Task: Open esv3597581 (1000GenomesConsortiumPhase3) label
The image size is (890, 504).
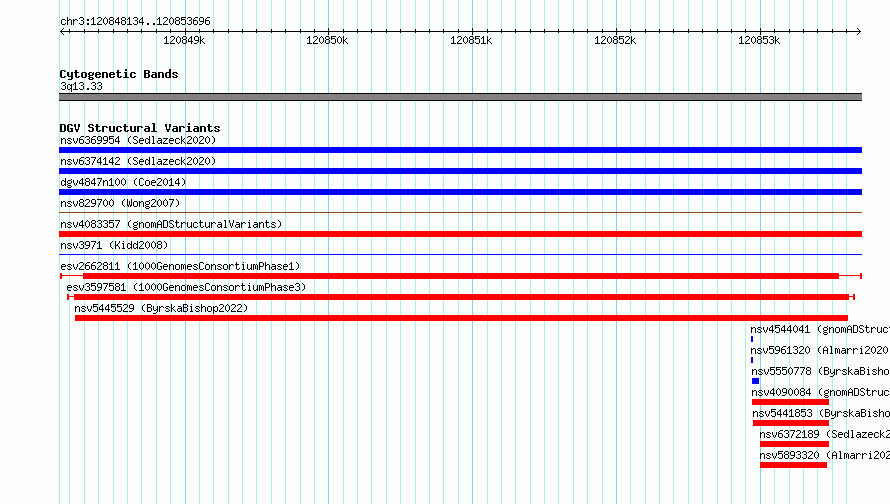Action: [186, 287]
